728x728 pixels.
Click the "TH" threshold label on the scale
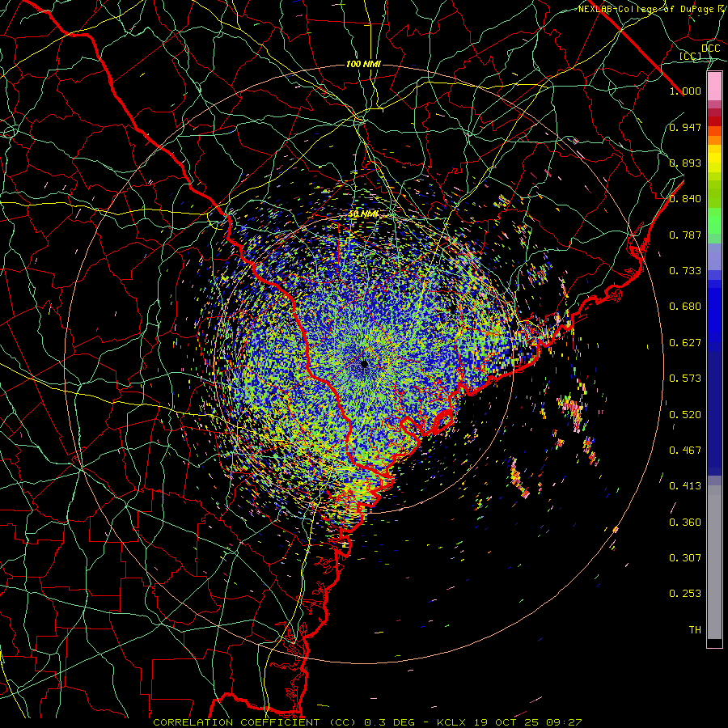695,630
